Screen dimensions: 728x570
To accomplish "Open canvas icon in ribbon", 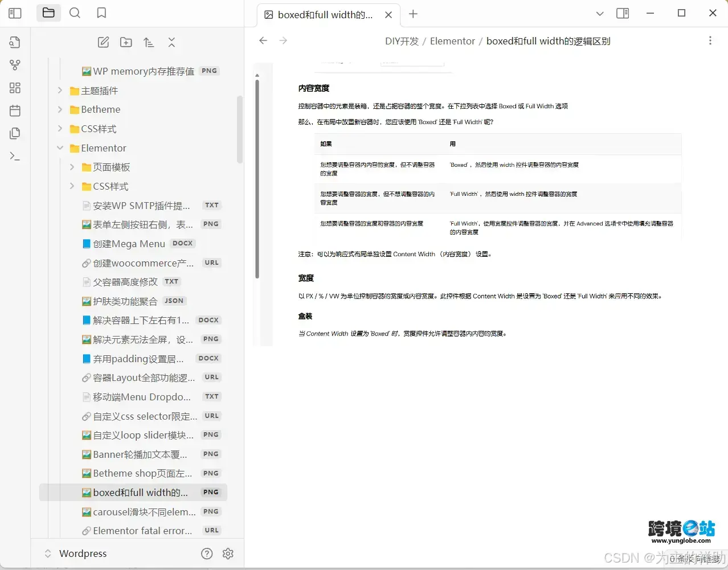I will tap(15, 88).
